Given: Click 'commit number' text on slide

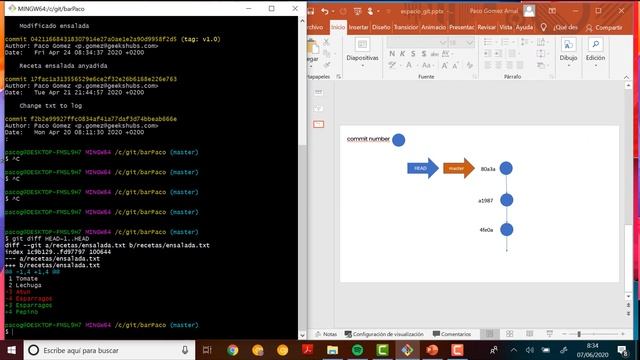Looking at the screenshot, I should click(x=368, y=139).
